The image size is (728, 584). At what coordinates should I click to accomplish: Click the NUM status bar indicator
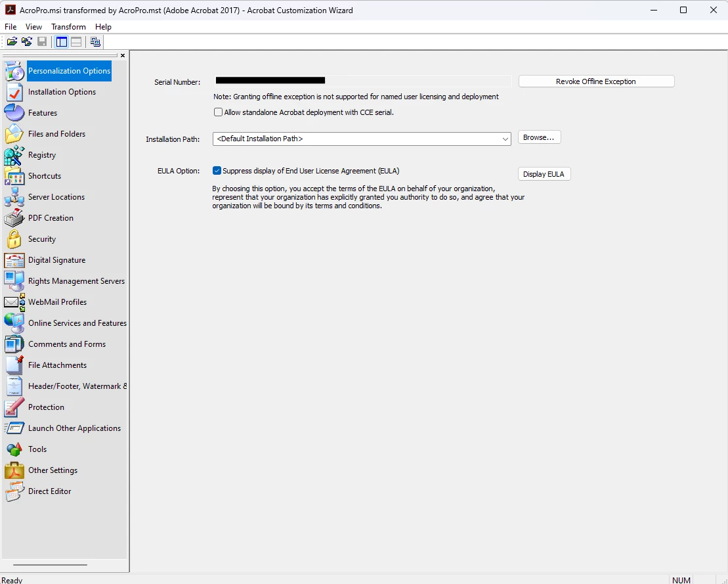(x=681, y=580)
